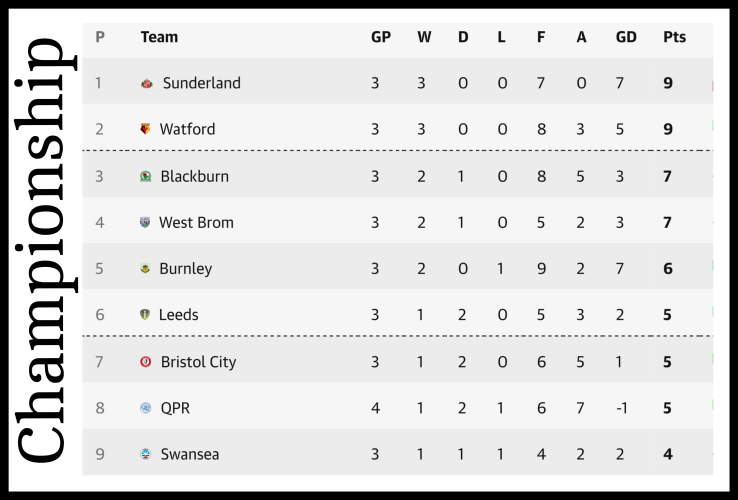Click the W column header
This screenshot has width=738, height=500.
click(x=424, y=37)
